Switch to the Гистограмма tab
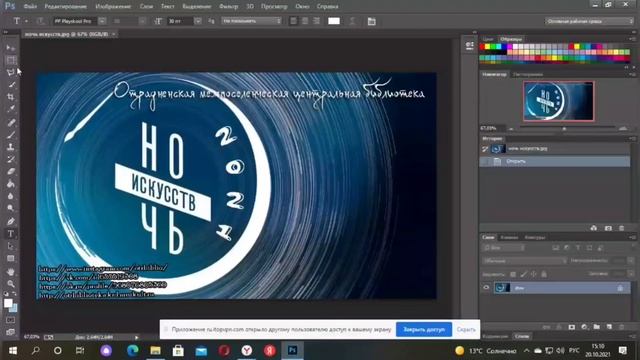This screenshot has height=360, width=640. (528, 75)
